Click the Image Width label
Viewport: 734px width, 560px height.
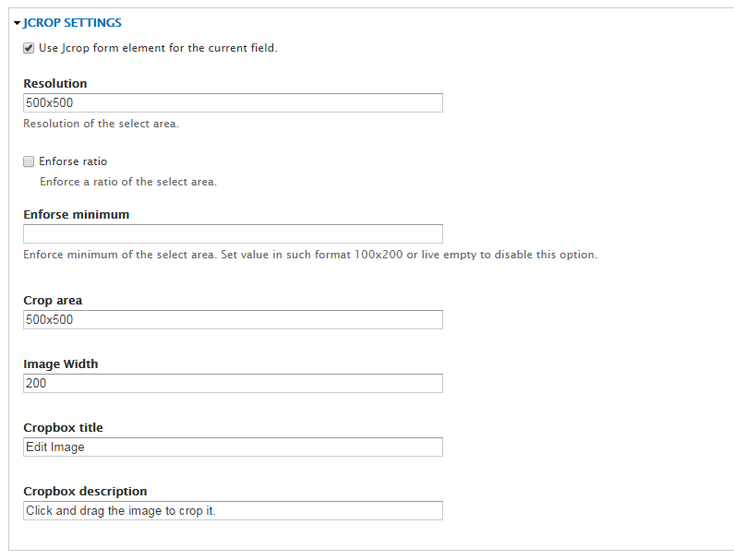point(61,364)
